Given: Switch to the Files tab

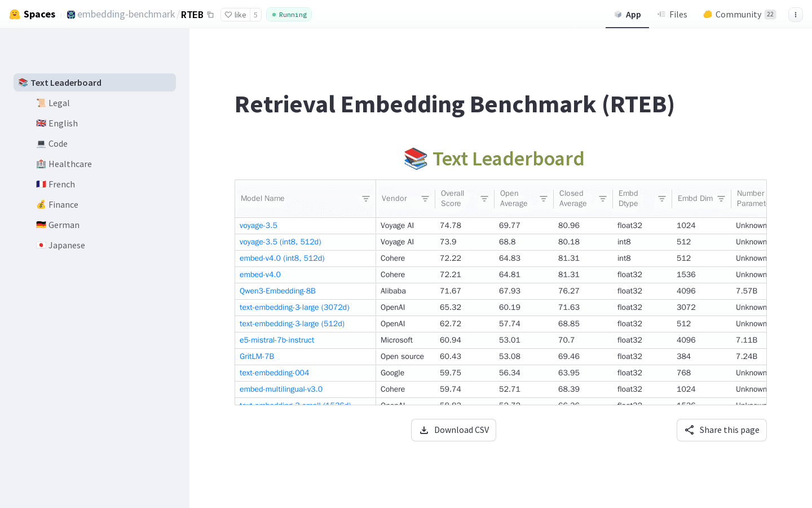Looking at the screenshot, I should (672, 15).
